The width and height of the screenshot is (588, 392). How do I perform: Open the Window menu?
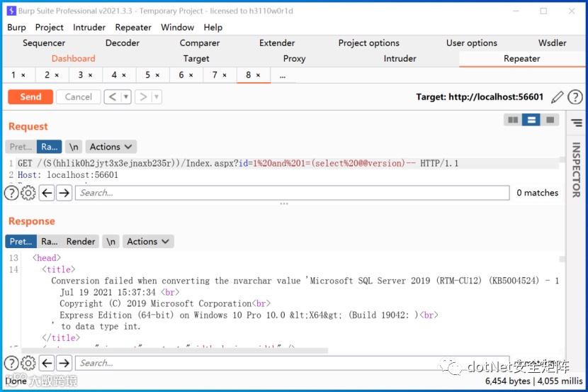click(x=177, y=28)
